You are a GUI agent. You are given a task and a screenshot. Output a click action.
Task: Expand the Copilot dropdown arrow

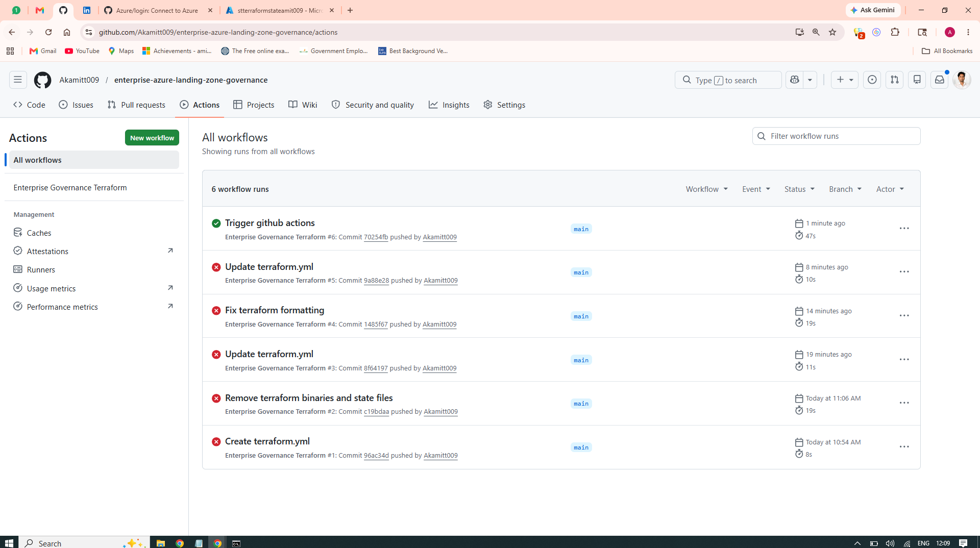click(x=810, y=80)
